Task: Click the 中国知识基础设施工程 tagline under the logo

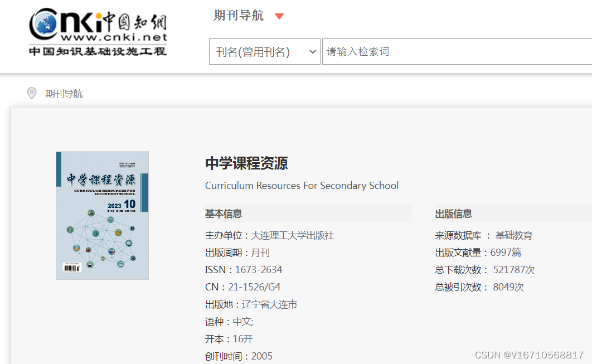Action: pos(98,51)
